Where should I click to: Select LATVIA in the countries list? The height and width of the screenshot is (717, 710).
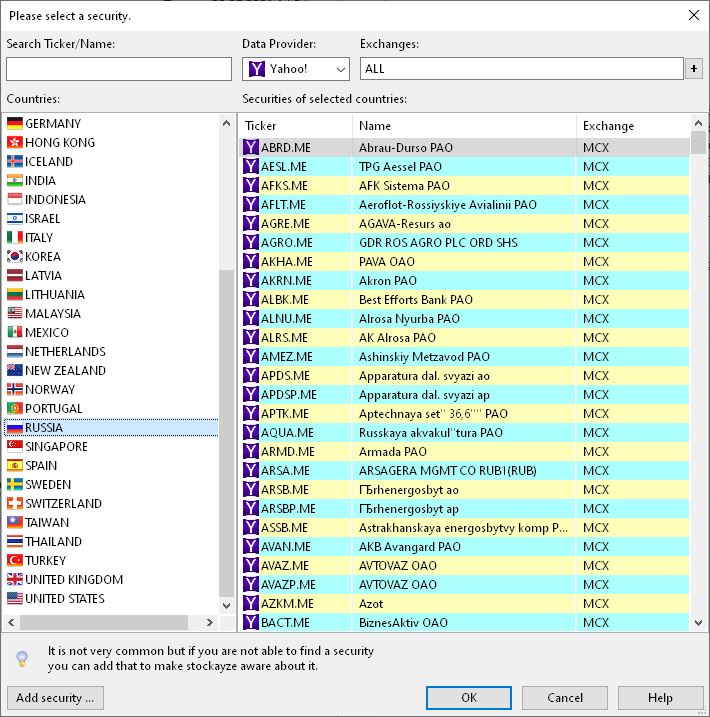pyautogui.click(x=112, y=275)
